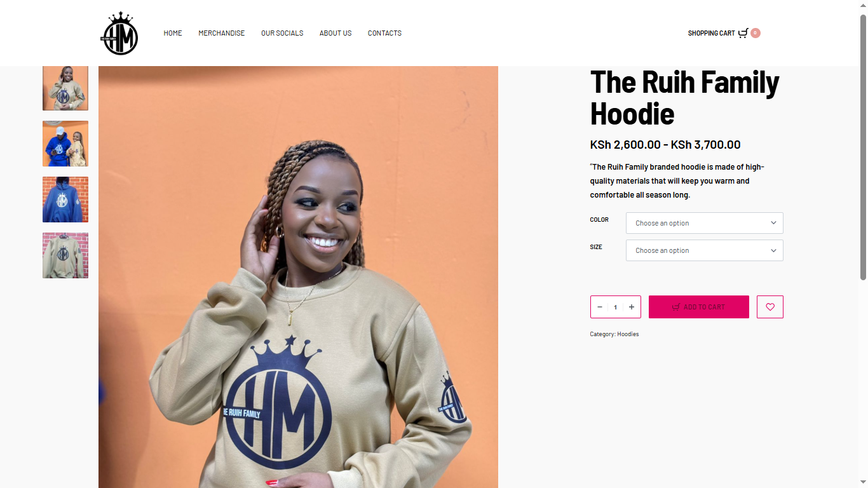Viewport: 868px width, 488px height.
Task: Go to the Home page
Action: coord(173,33)
